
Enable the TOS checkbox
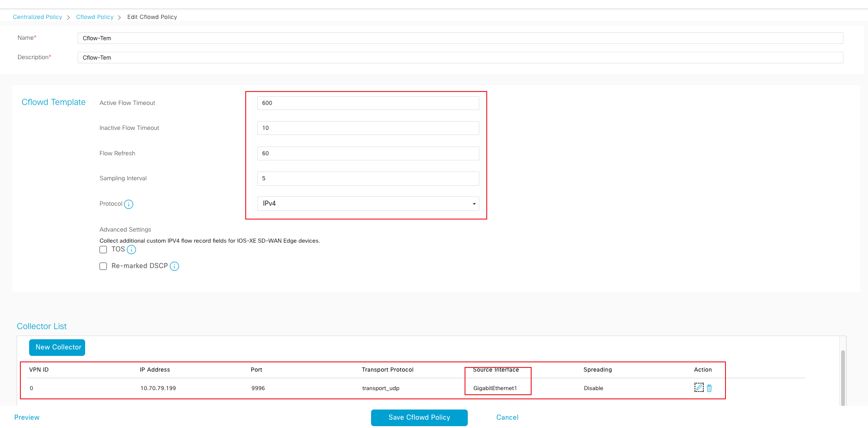(103, 250)
